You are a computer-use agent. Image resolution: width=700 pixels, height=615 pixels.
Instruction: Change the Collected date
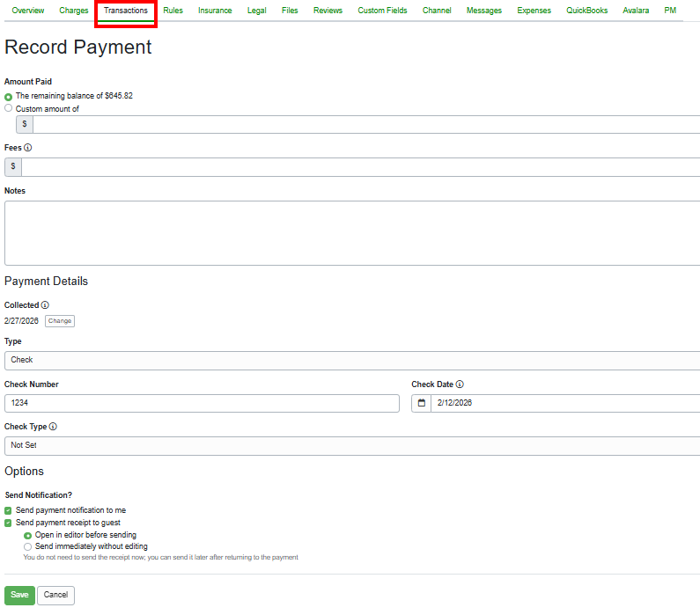pyautogui.click(x=60, y=321)
